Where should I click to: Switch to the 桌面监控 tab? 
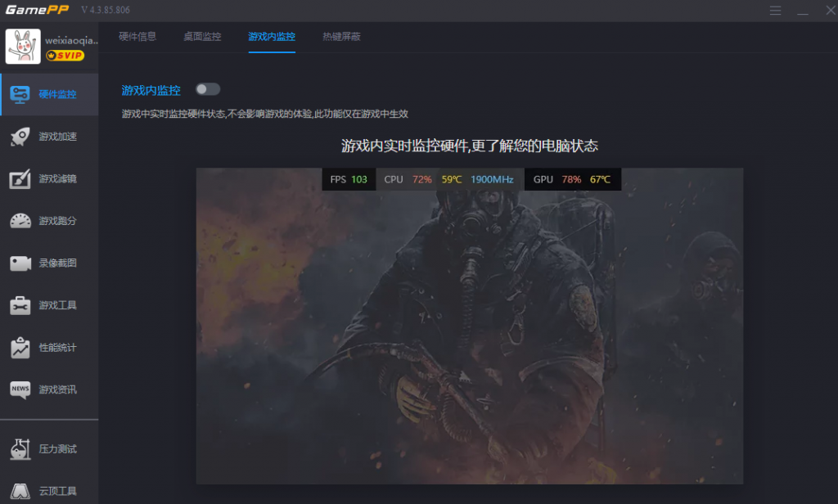tap(202, 36)
